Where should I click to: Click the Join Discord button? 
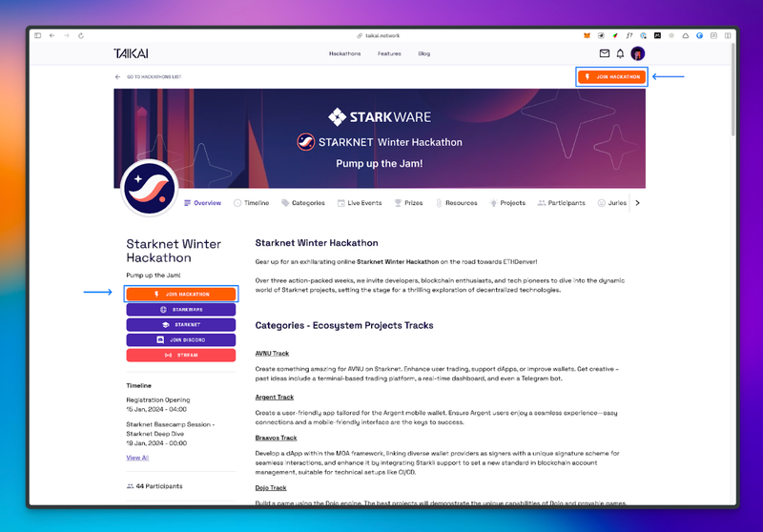pyautogui.click(x=181, y=339)
